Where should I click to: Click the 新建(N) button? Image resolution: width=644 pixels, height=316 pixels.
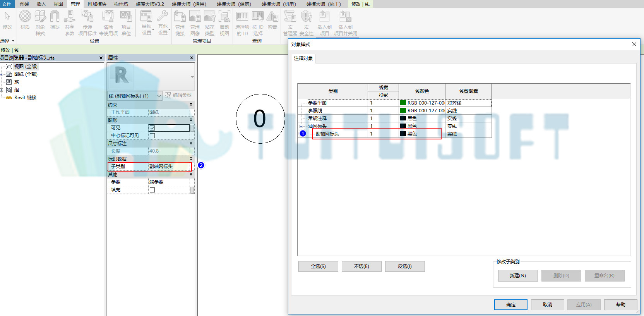pyautogui.click(x=517, y=276)
